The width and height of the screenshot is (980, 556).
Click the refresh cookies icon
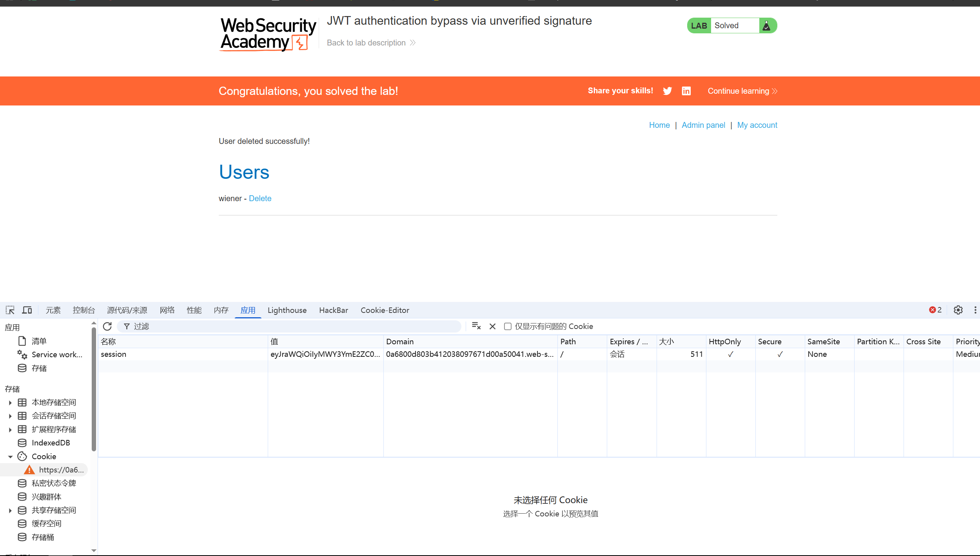pos(107,326)
